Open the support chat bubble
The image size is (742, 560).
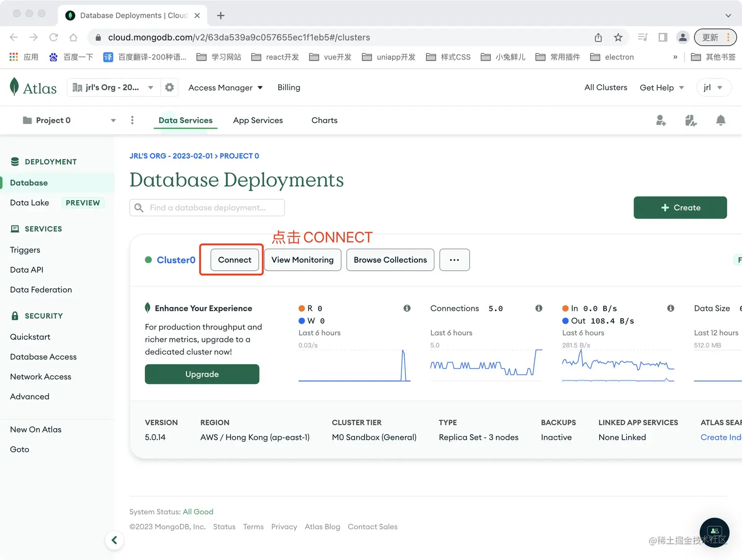[715, 533]
